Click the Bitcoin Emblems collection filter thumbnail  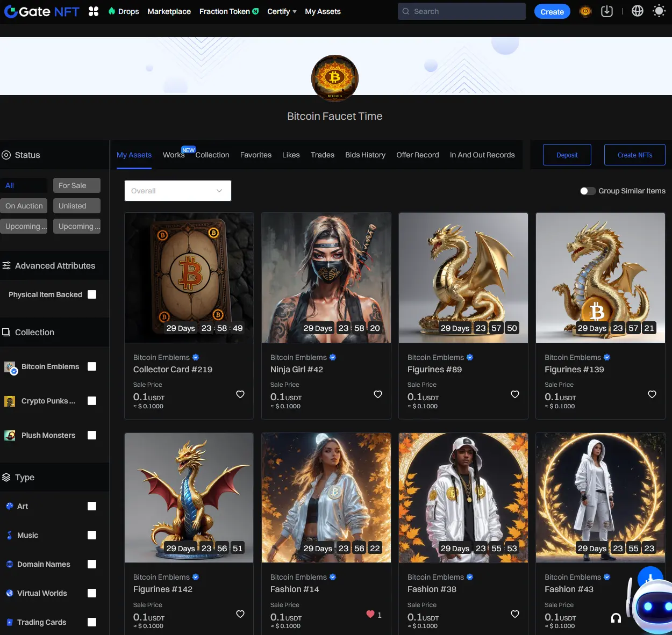pyautogui.click(x=10, y=367)
